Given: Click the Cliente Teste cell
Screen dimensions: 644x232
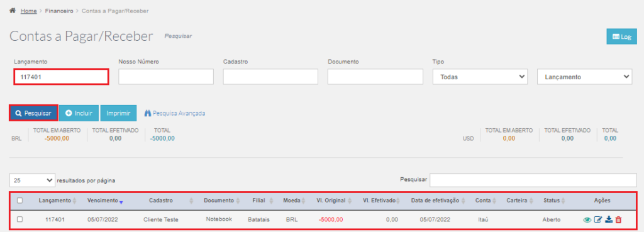Looking at the screenshot, I should tap(161, 219).
